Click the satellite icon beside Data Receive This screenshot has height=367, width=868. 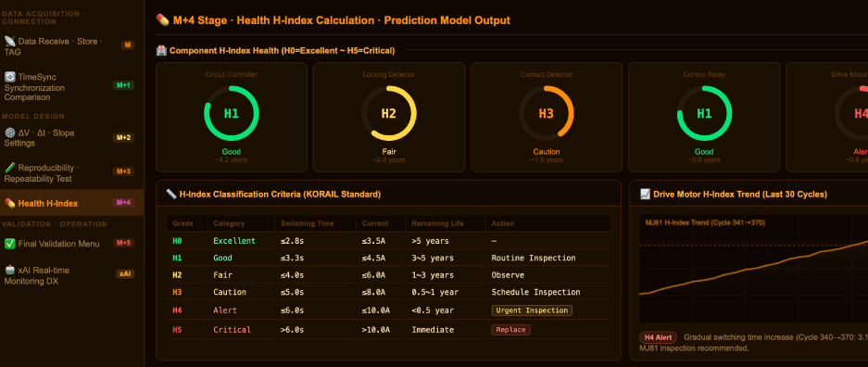click(10, 41)
